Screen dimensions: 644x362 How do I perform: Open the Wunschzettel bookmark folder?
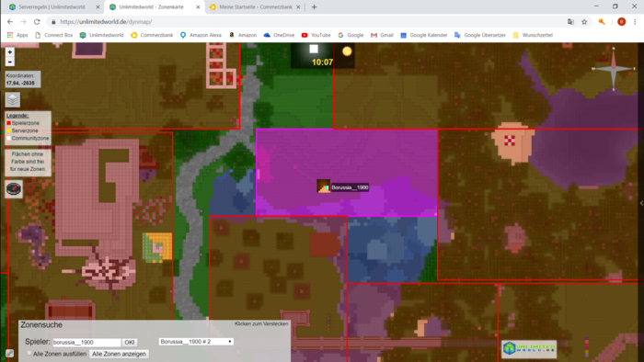[533, 35]
